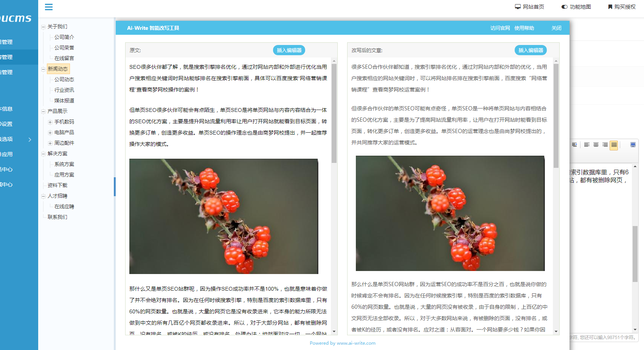Image resolution: width=644 pixels, height=350 pixels.
Task: Close the Ai-Write dialog via 关闭
Action: (x=556, y=28)
